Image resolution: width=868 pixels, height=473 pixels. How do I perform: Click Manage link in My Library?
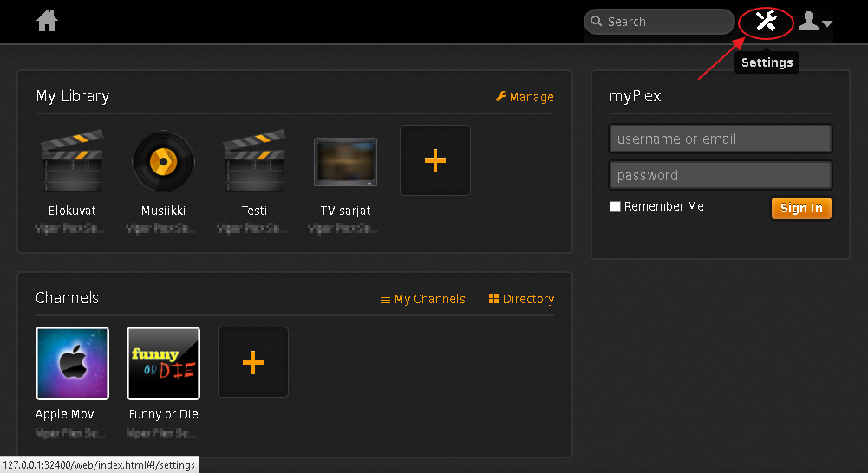(525, 97)
